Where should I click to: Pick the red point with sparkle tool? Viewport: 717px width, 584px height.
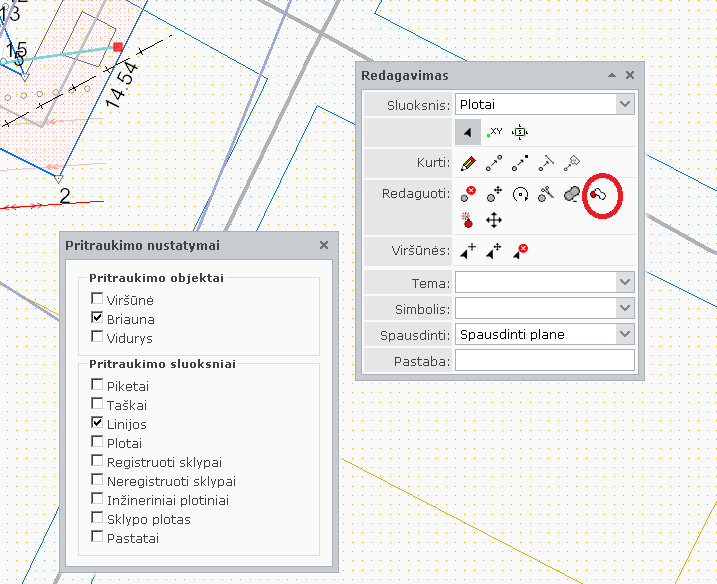coord(467,220)
